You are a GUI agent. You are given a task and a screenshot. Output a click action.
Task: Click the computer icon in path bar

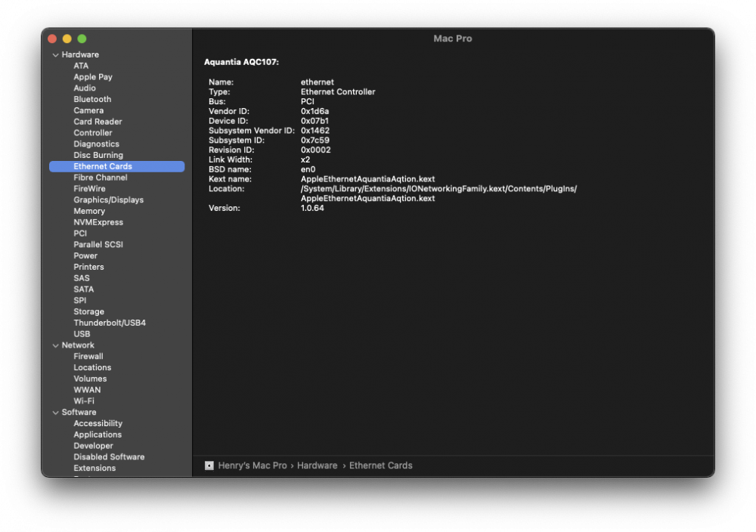click(x=209, y=466)
